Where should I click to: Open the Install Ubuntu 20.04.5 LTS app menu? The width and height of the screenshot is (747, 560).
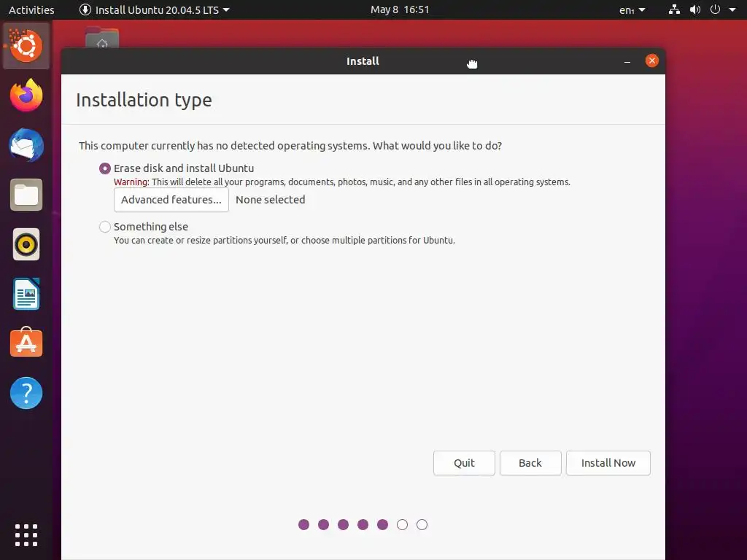pos(155,10)
